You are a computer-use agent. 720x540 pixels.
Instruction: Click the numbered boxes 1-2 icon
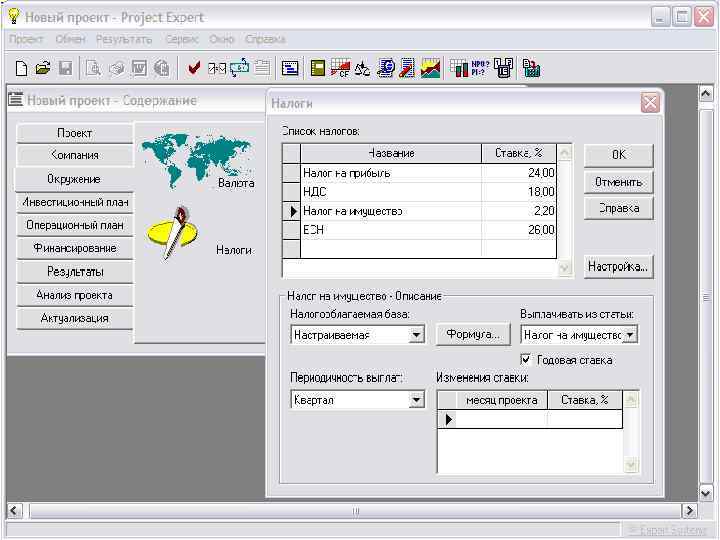point(504,68)
